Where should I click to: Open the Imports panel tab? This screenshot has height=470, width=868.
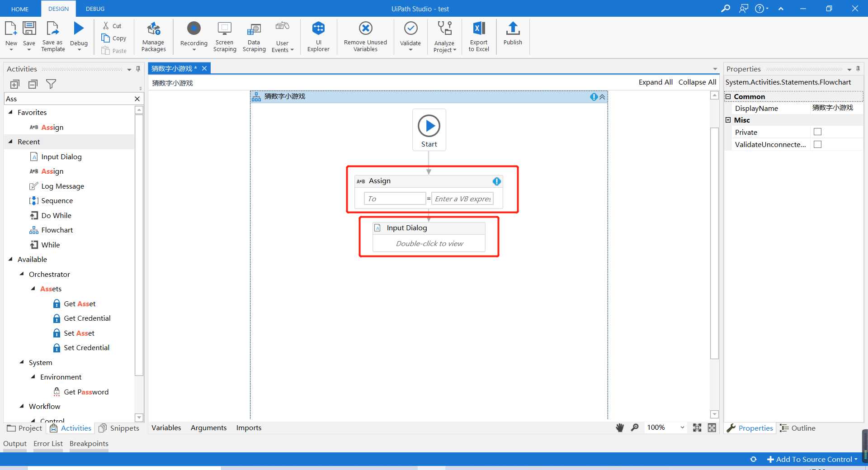(x=249, y=427)
